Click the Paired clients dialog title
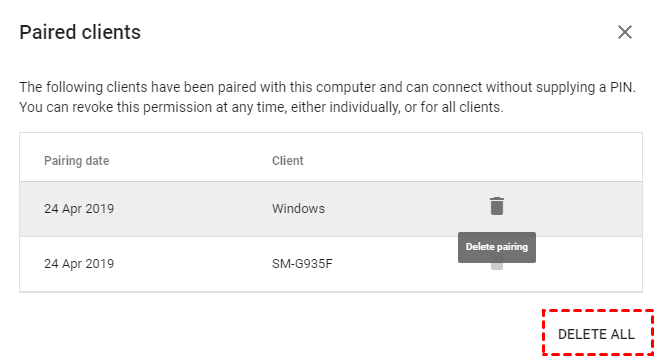661x363 pixels. (80, 32)
